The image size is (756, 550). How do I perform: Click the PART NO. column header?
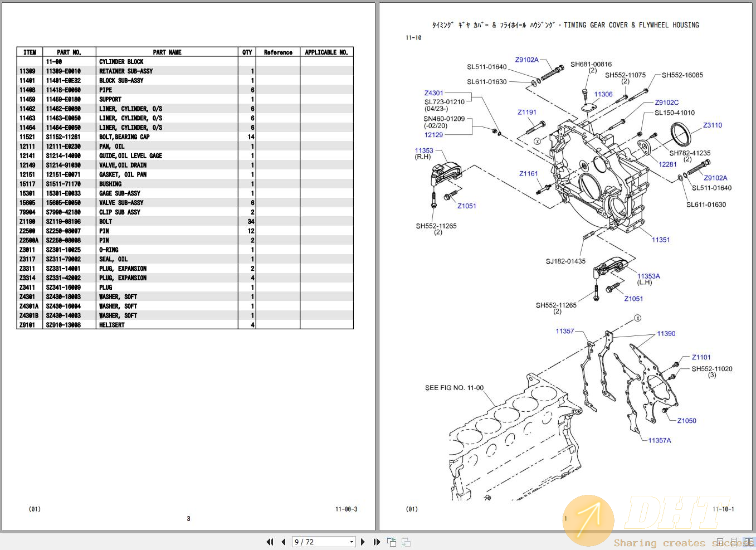(x=69, y=52)
